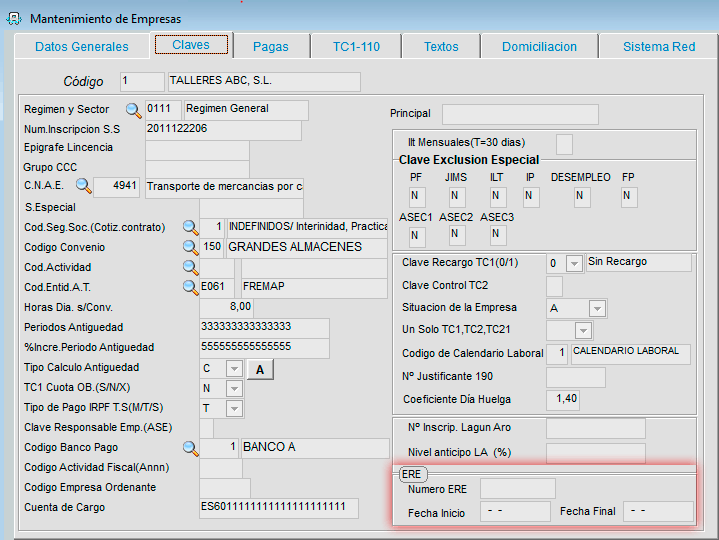Click Nivel anticipo LA (%) field

[x=596, y=453]
